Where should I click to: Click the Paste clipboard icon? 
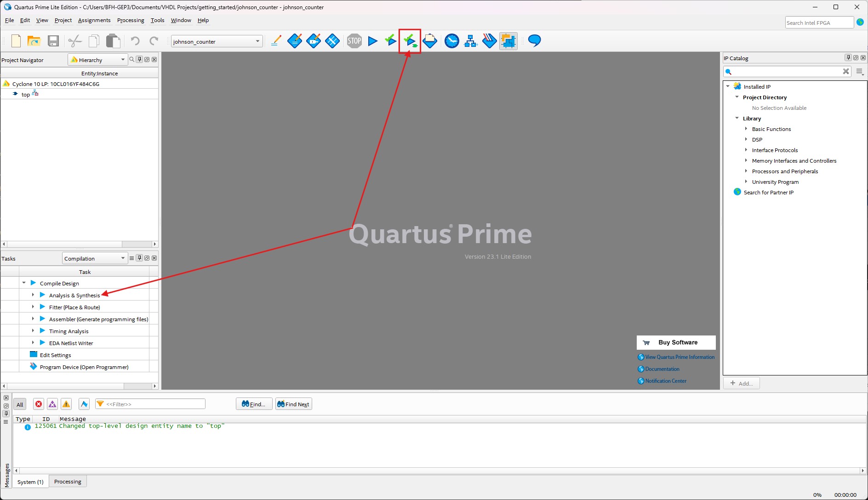tap(113, 41)
